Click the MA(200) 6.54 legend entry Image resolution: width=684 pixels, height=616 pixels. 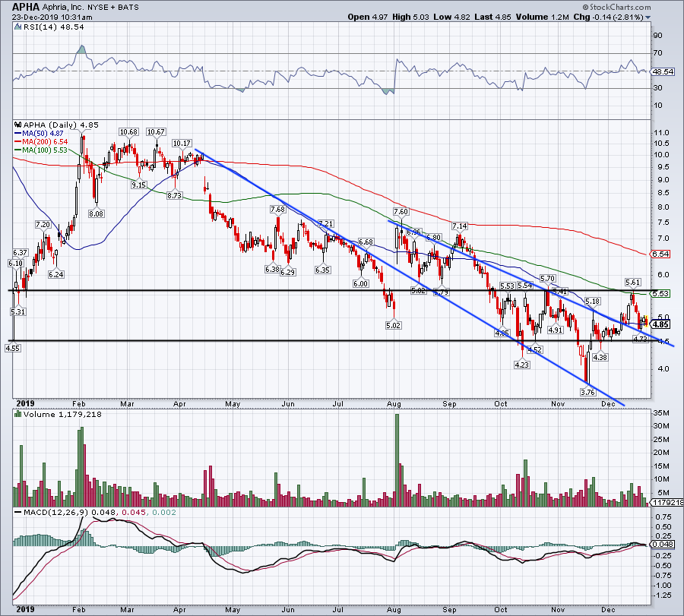click(41, 142)
